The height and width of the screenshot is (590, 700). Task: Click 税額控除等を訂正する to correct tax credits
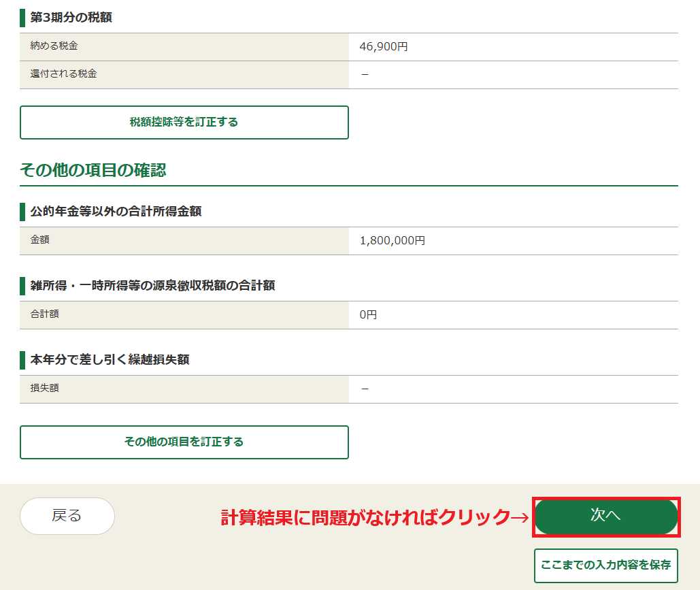(x=184, y=122)
